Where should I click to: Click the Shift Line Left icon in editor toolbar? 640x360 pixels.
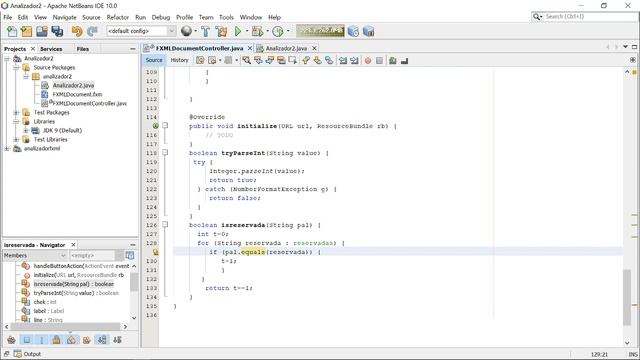coord(343,60)
